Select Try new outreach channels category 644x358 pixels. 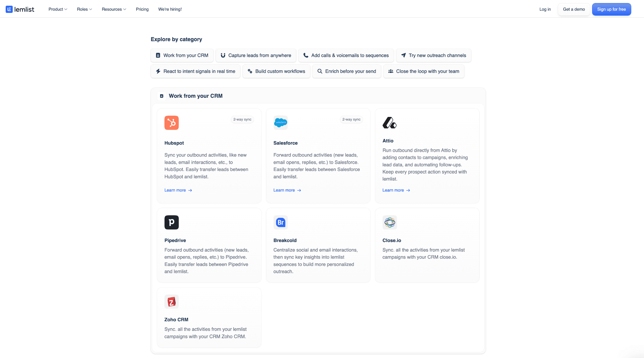click(x=434, y=55)
